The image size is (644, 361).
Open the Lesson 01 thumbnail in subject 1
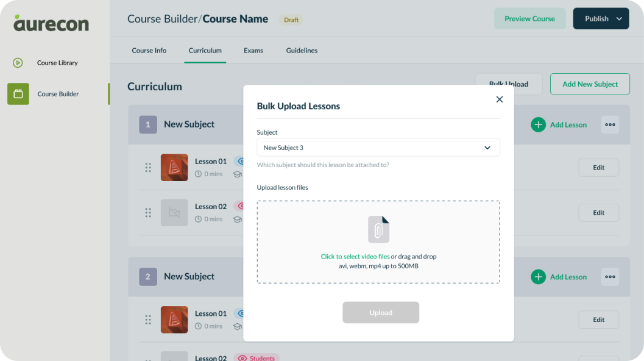174,167
